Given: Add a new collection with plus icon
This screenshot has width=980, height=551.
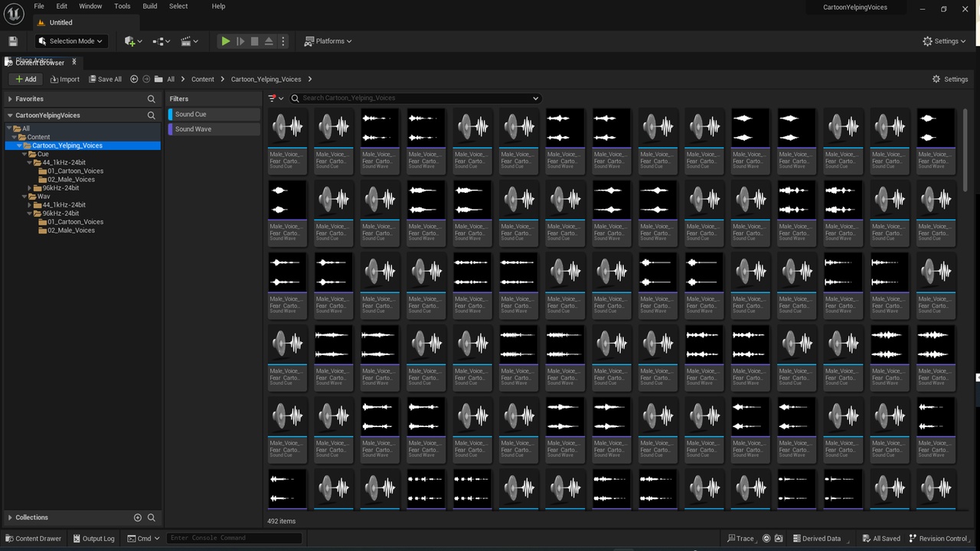Looking at the screenshot, I should (138, 517).
